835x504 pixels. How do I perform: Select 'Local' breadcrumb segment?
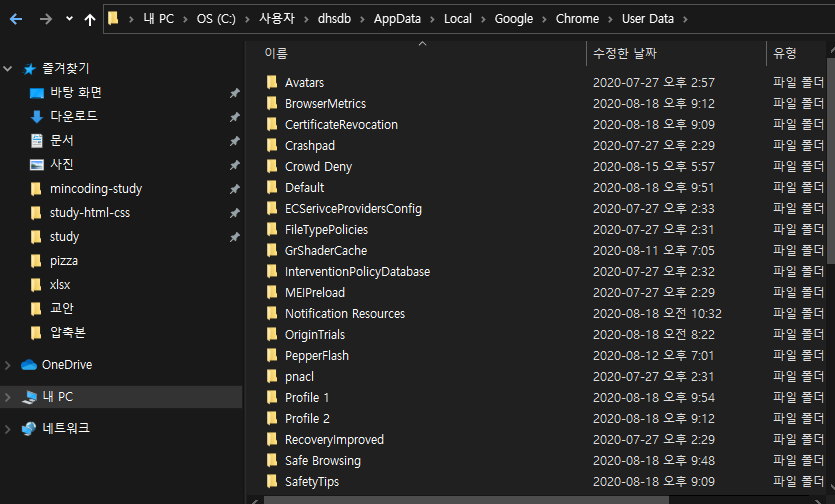pos(458,19)
